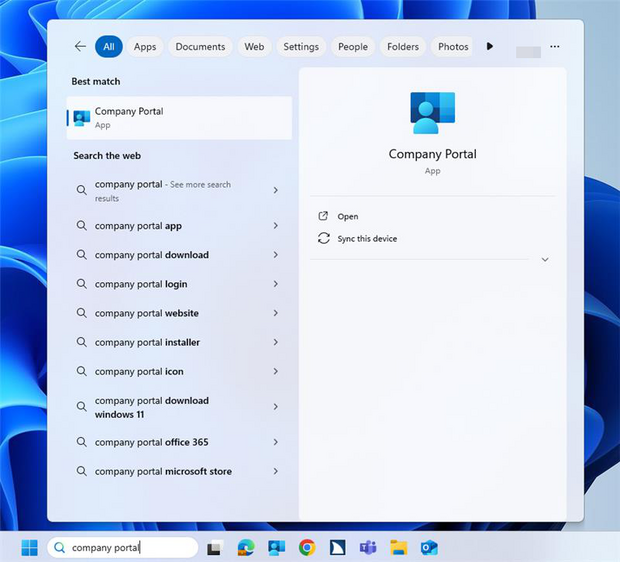Expand arrow beside 'company portal office 365'
The height and width of the screenshot is (562, 620).
click(x=276, y=442)
